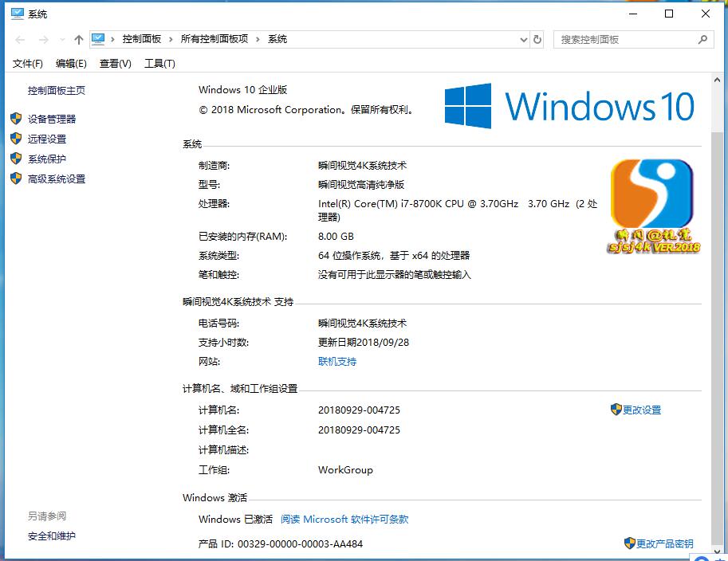
Task: Click the shield icon beside 设备管理器
Action: pyautogui.click(x=16, y=118)
